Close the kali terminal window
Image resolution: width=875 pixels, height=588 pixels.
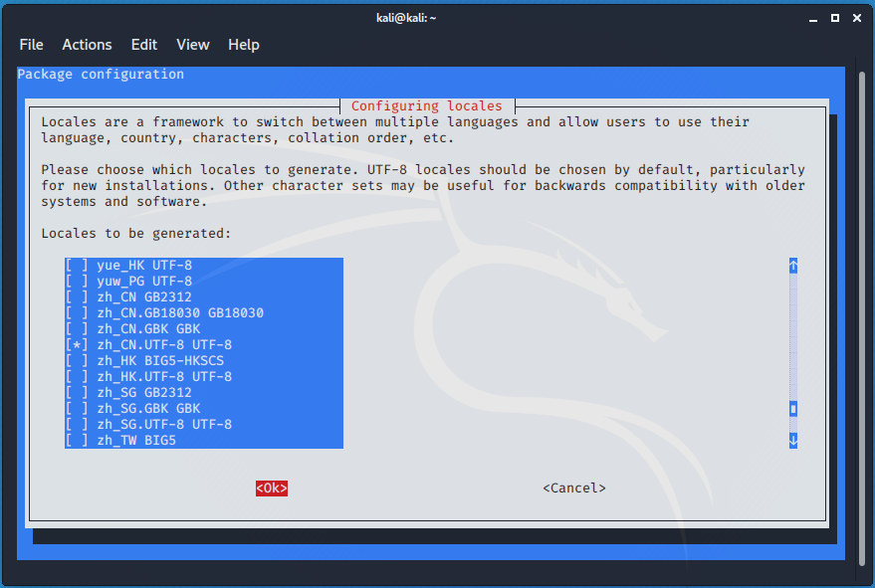857,19
